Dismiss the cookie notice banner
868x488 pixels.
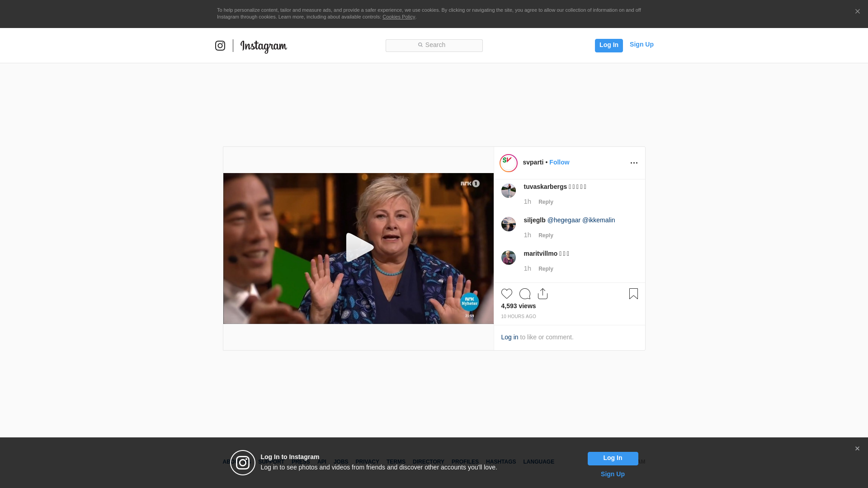pos(857,12)
